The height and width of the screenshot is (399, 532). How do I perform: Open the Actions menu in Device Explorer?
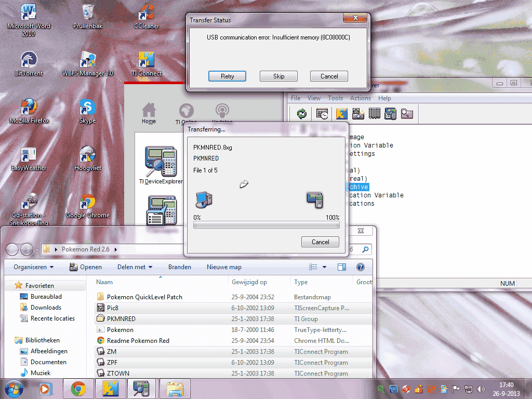(x=361, y=98)
